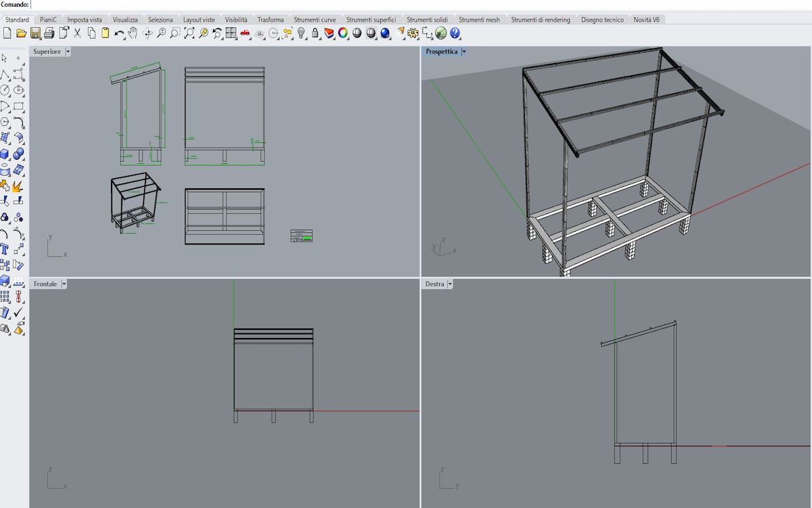
Task: Select the arrow pointer tool in sidebar
Action: pyautogui.click(x=5, y=59)
